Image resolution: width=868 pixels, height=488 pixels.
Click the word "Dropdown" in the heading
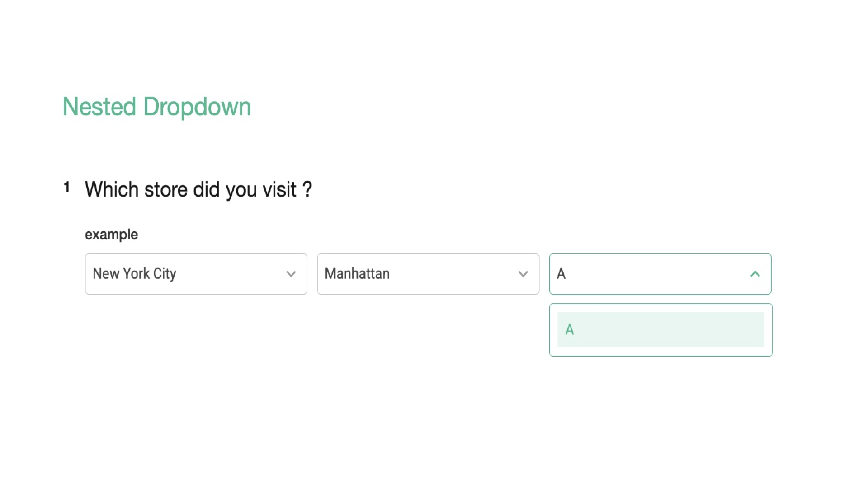click(197, 107)
